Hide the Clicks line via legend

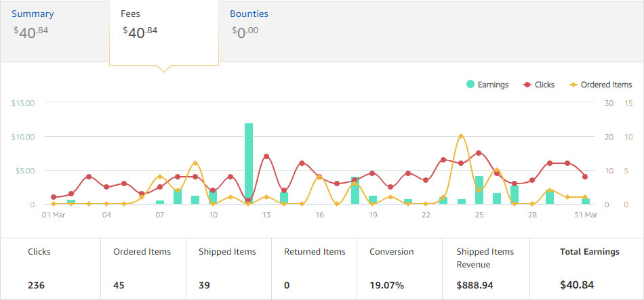click(544, 85)
